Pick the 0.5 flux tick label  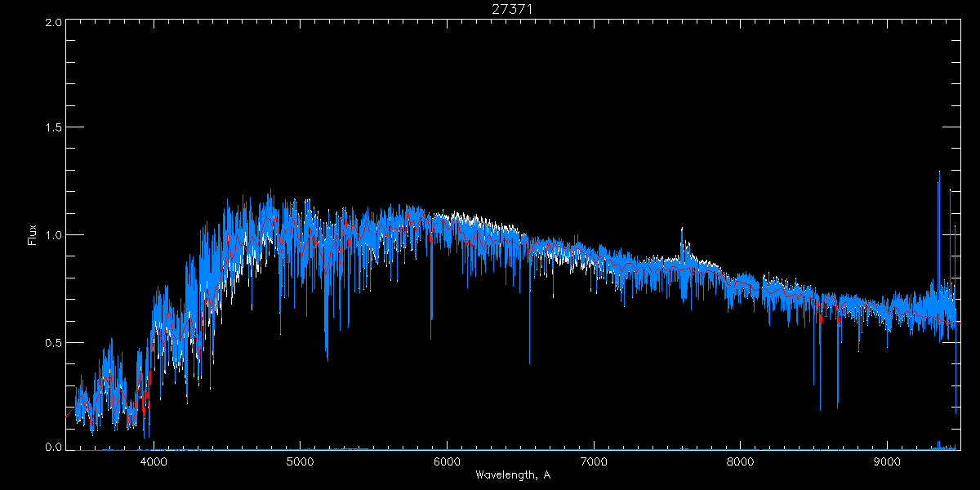(x=52, y=342)
